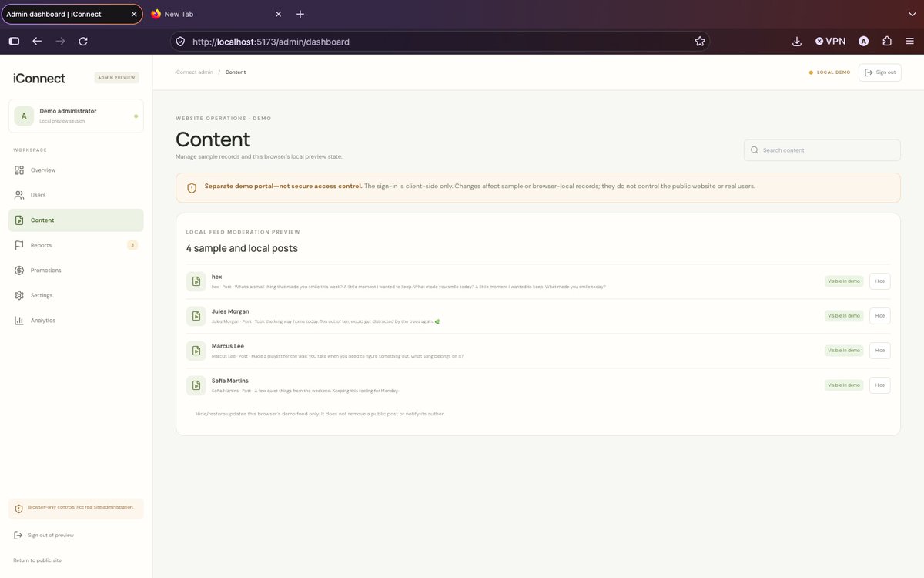Screen dimensions: 924x578
Task: Click the VPN button in toolbar
Action: coord(830,42)
